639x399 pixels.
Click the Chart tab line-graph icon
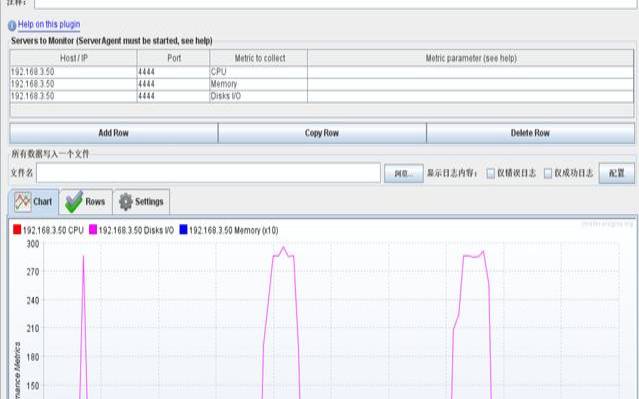coord(23,202)
